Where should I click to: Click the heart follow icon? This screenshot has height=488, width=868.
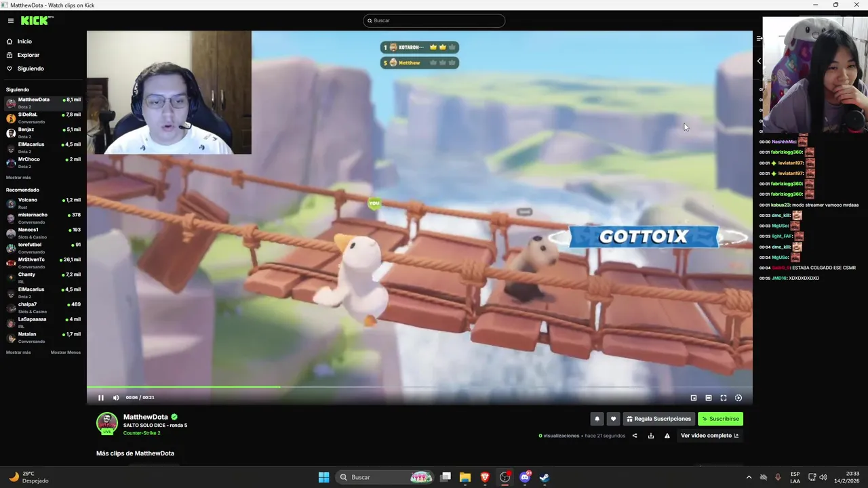click(x=613, y=419)
